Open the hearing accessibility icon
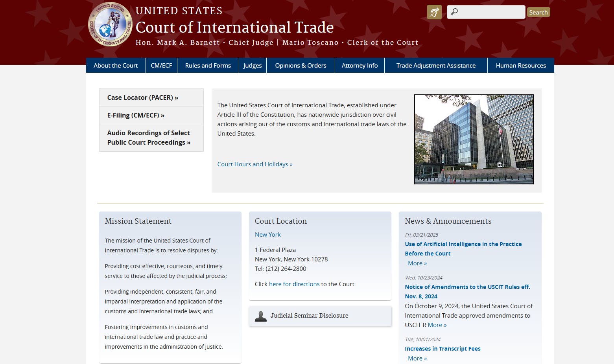Screen dimensions: 614x364 click(x=434, y=12)
